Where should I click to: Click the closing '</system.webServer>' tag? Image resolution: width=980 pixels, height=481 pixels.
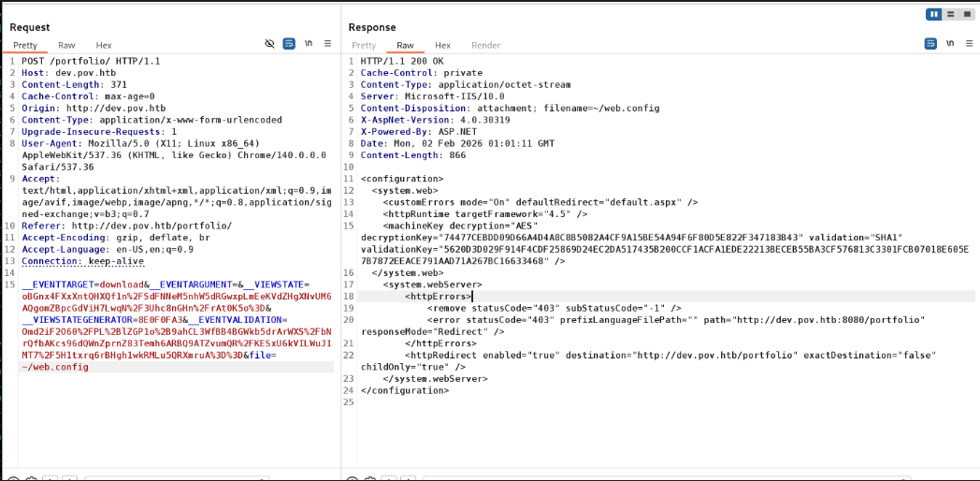[435, 378]
